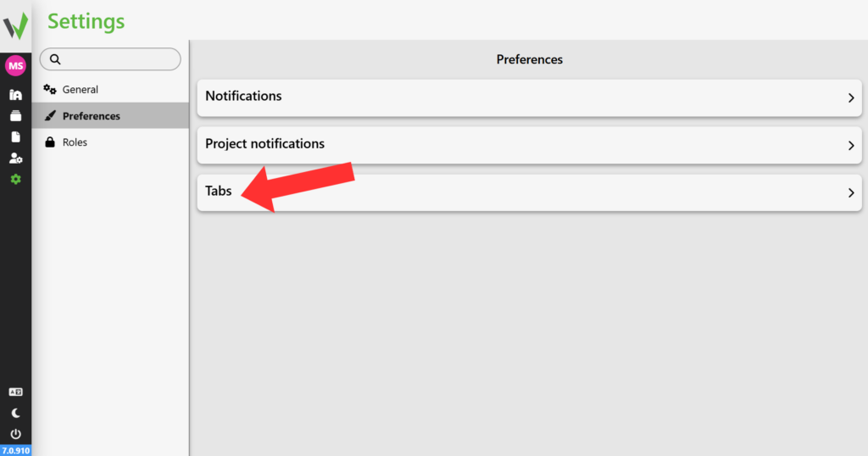Viewport: 868px width, 456px height.
Task: Expand the Notifications section chevron
Action: (851, 98)
